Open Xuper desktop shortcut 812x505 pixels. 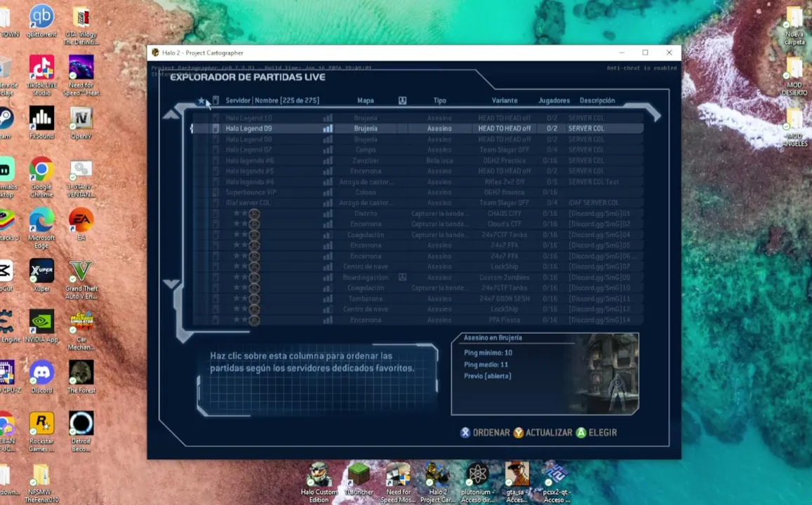tap(41, 275)
